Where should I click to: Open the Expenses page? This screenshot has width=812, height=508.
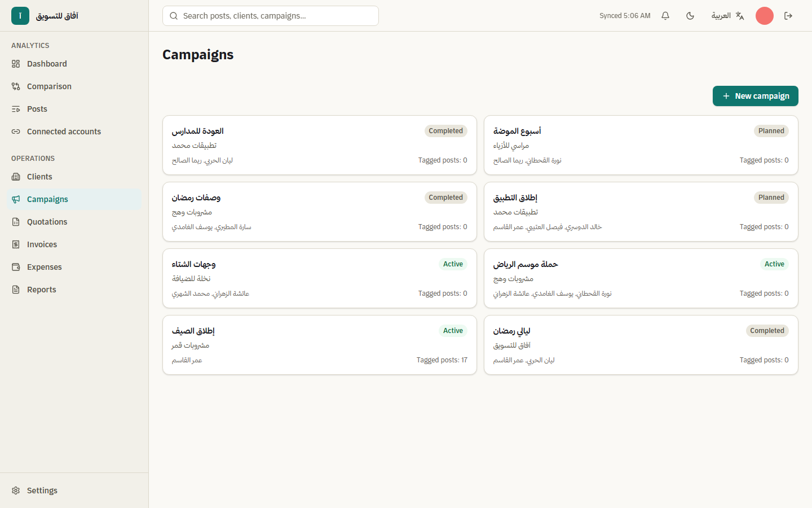(74, 267)
